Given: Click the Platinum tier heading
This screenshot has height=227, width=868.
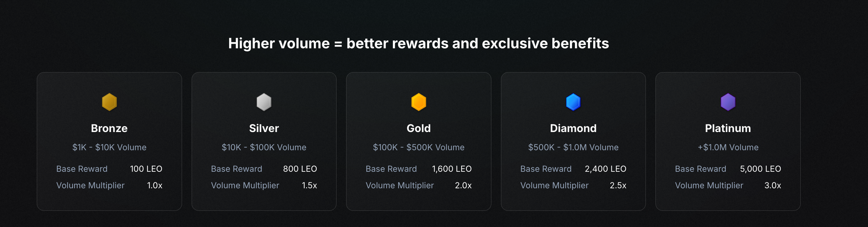Looking at the screenshot, I should pos(728,128).
